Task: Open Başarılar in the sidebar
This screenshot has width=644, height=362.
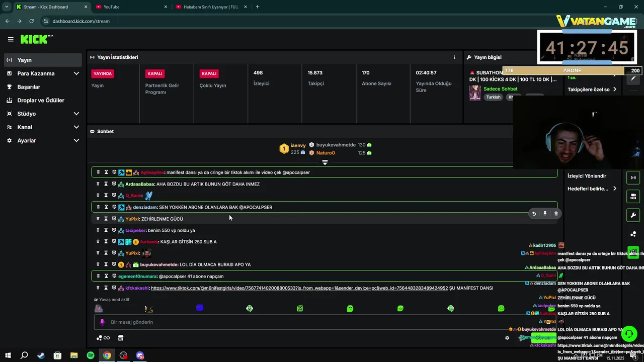Action: (43, 87)
